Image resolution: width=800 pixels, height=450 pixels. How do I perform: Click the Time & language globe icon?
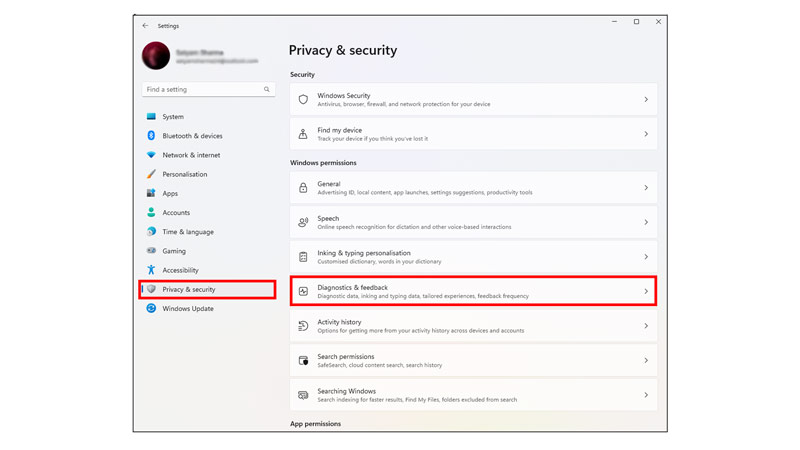pos(151,232)
